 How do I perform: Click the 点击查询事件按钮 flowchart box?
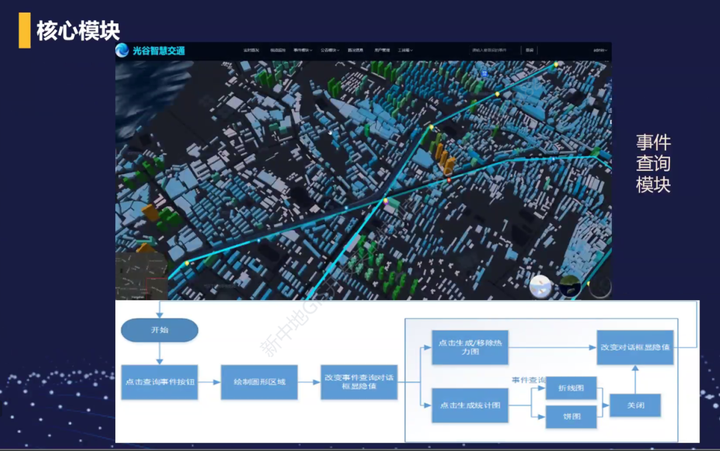[x=159, y=382]
